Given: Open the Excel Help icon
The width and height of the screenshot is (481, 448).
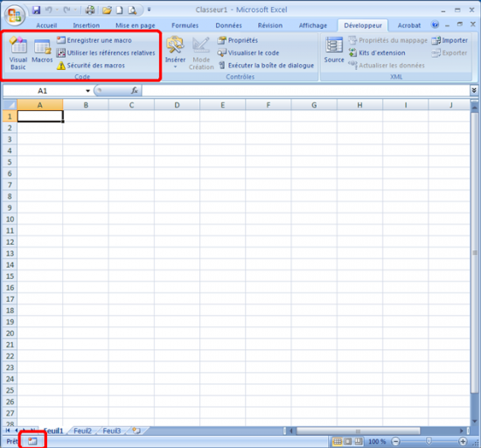Looking at the screenshot, I should click(435, 24).
